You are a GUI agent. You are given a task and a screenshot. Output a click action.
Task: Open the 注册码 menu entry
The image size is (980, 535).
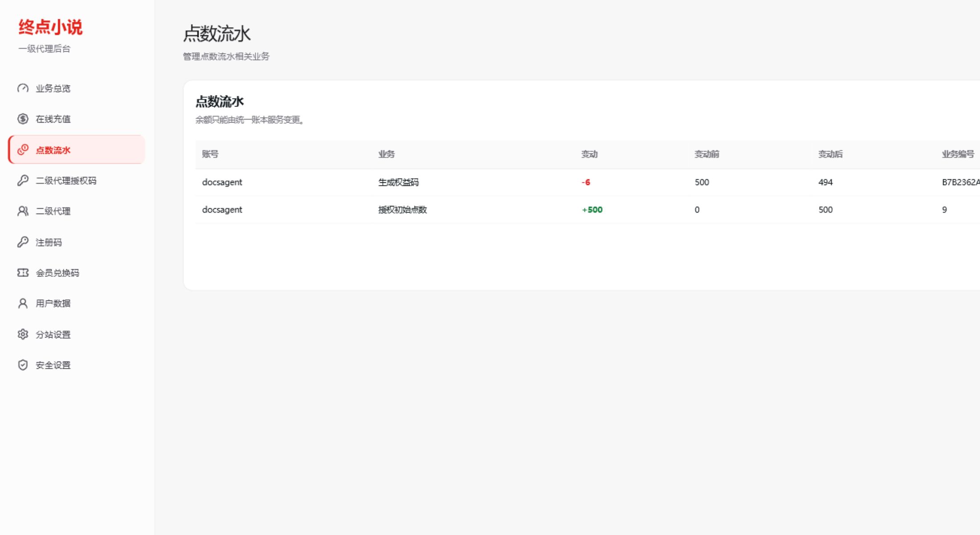point(77,242)
